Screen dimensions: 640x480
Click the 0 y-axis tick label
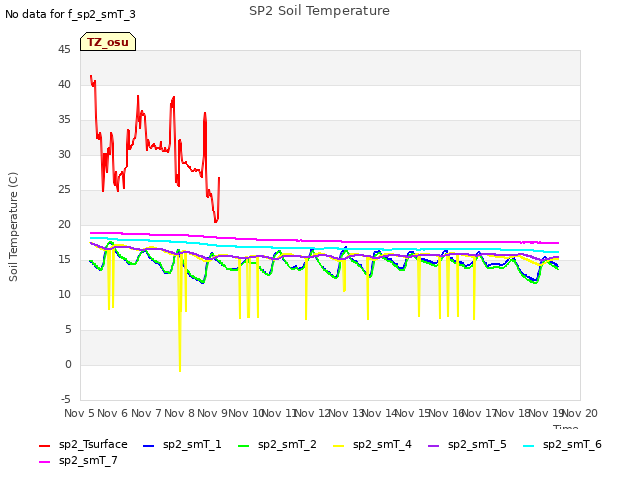pyautogui.click(x=68, y=364)
